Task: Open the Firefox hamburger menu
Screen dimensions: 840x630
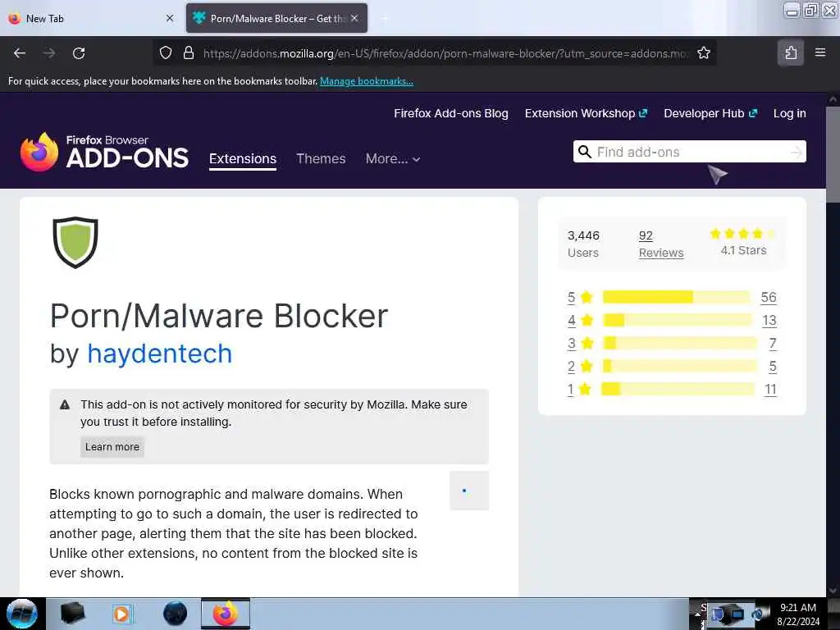Action: point(820,52)
